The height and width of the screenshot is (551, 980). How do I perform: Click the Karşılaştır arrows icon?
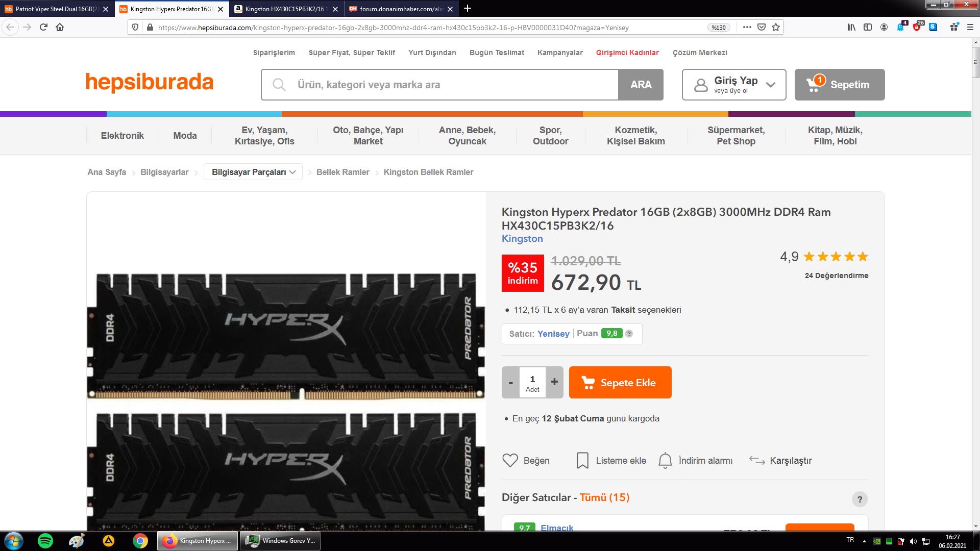[x=757, y=460]
